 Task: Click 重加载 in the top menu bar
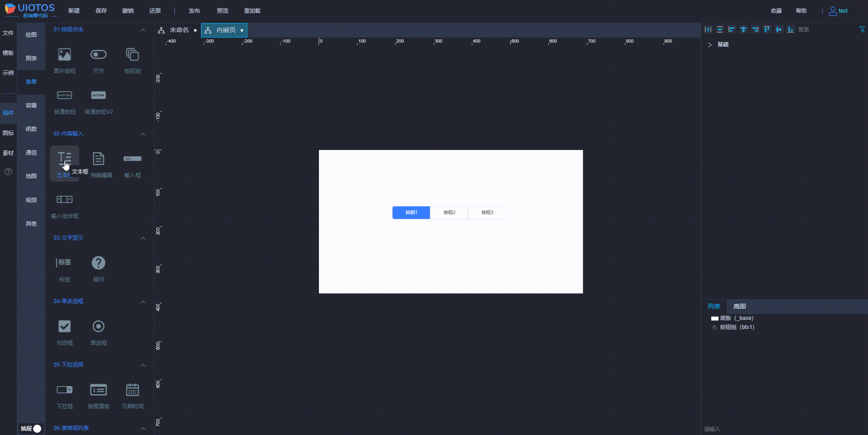click(x=252, y=10)
